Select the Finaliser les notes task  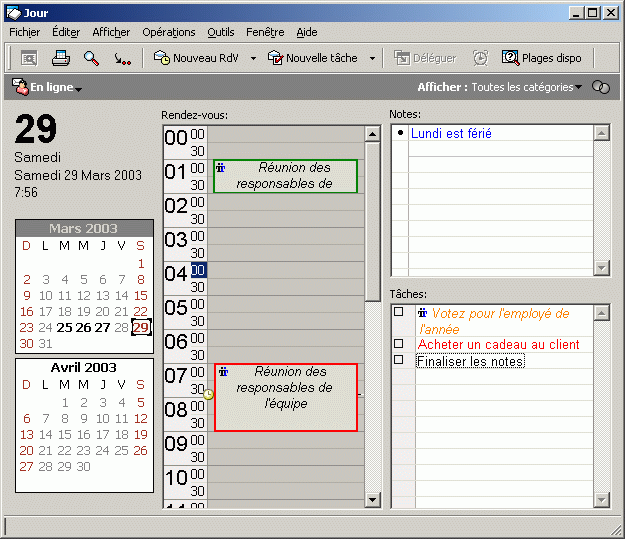(470, 361)
